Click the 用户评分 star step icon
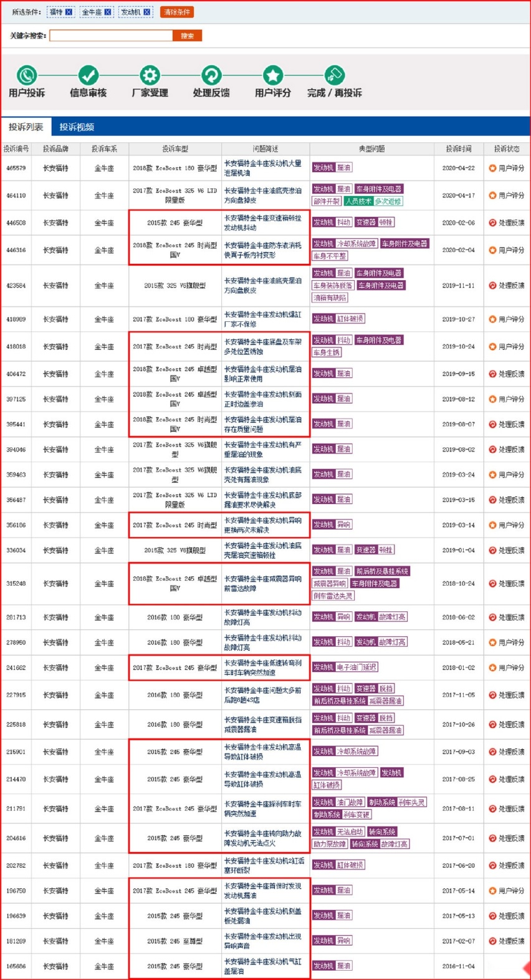 click(273, 75)
